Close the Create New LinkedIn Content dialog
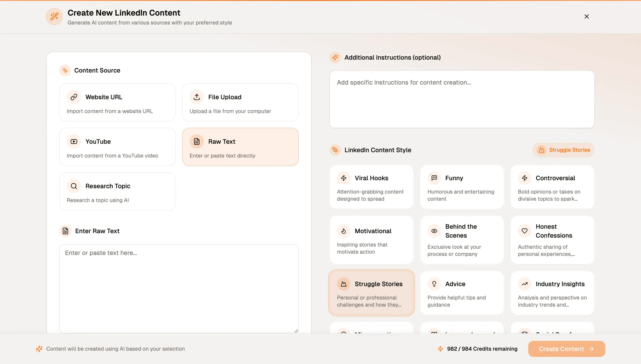The height and width of the screenshot is (364, 641). (587, 16)
